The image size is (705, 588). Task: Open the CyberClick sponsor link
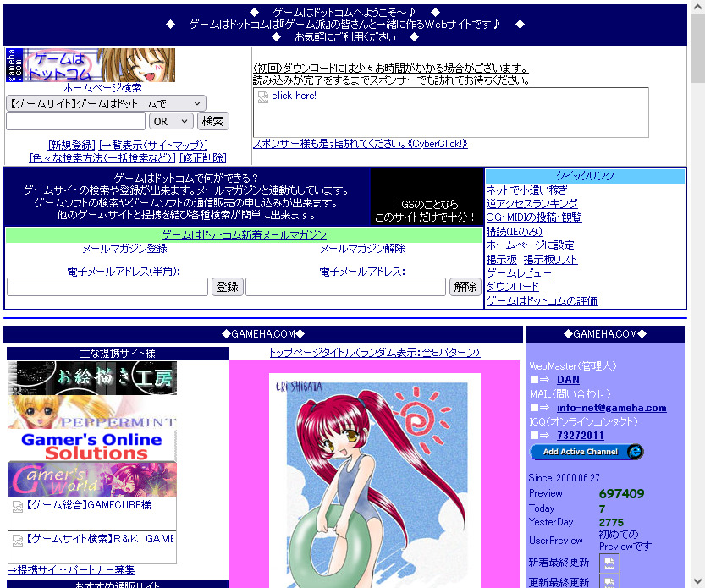[361, 144]
